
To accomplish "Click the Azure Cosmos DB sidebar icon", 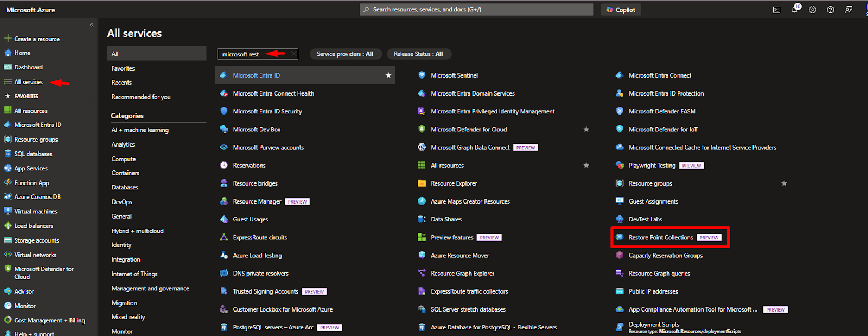I will pyautogui.click(x=8, y=197).
